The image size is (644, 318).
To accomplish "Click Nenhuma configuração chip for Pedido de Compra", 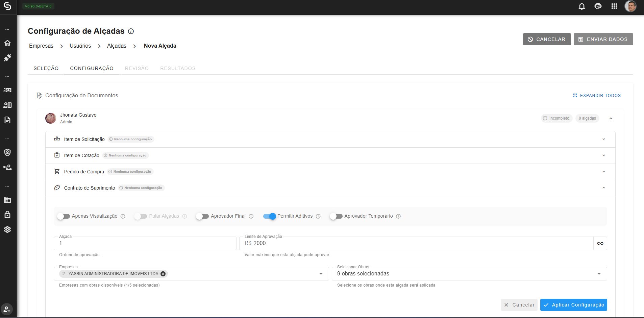I will point(130,172).
